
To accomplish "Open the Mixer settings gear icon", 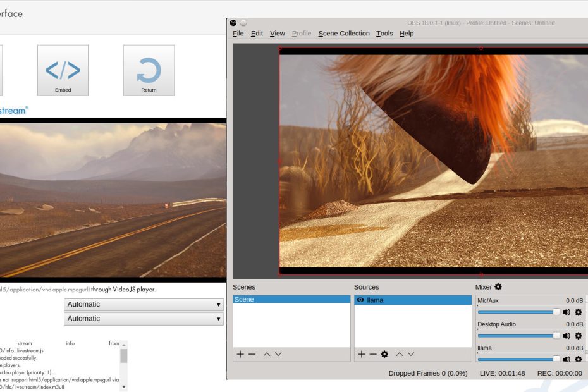I will pyautogui.click(x=497, y=287).
